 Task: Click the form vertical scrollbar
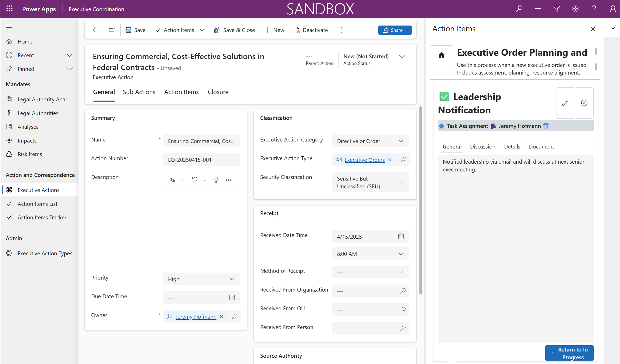tap(420, 201)
